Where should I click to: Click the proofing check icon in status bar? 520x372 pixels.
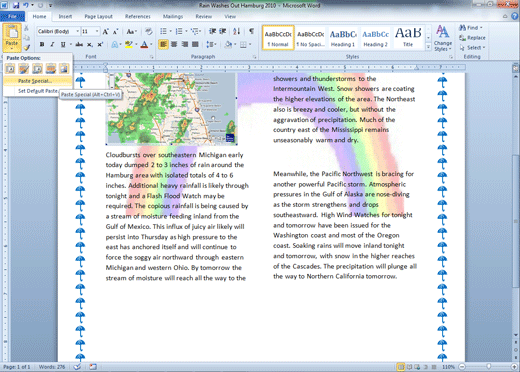point(77,367)
